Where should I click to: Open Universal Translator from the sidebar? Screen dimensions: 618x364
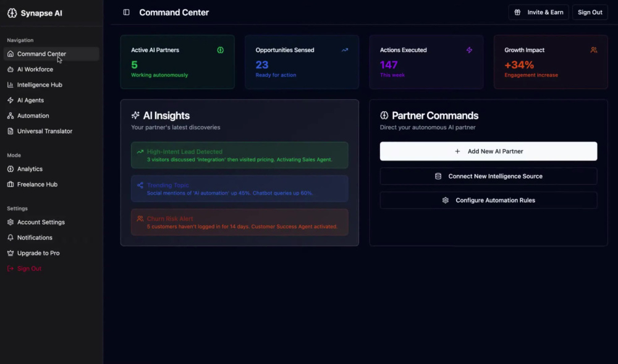[x=51, y=131]
